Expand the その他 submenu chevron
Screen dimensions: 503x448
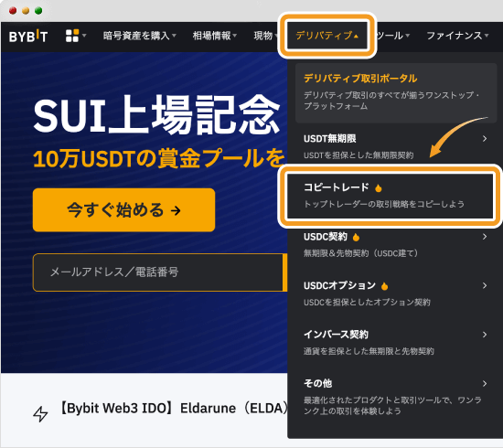485,383
